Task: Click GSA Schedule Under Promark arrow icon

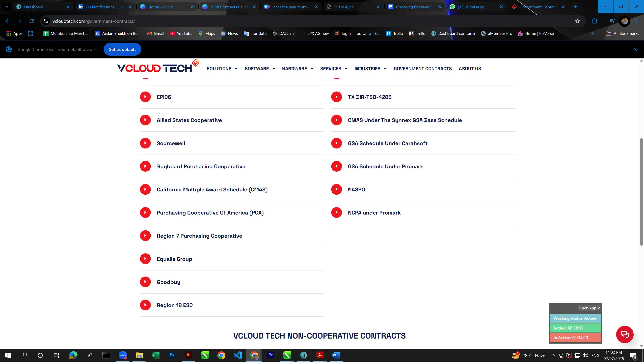Action: coord(336,166)
